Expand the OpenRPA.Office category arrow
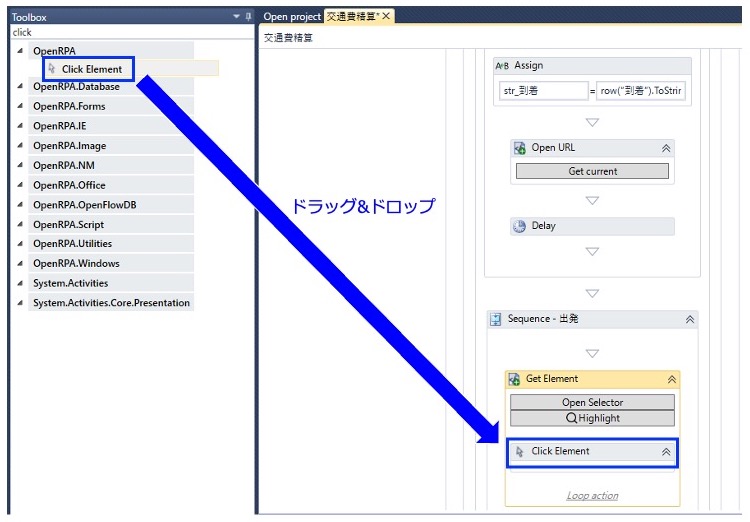Image resolution: width=750 pixels, height=522 pixels. point(20,185)
